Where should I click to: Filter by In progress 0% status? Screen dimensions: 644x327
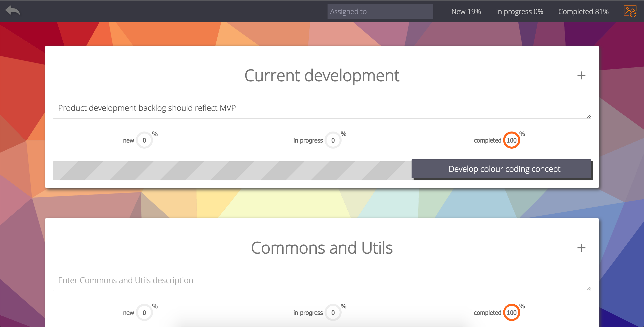(519, 12)
